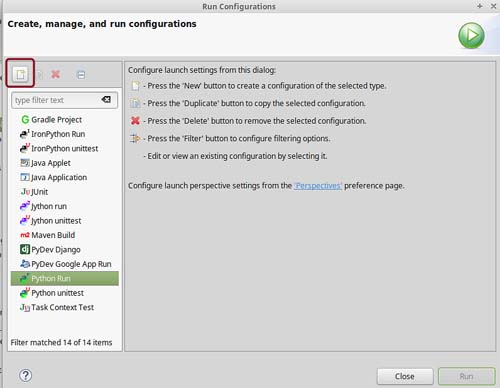This screenshot has width=500, height=388.
Task: Collapse all configuration tree items
Action: coord(81,75)
